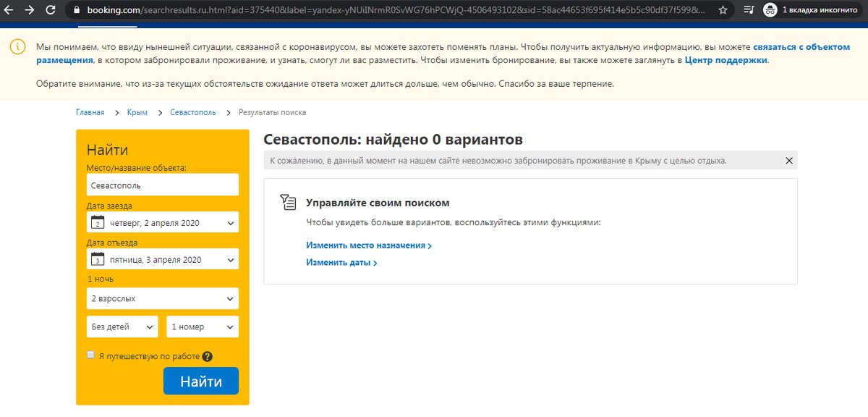
Task: Expand the check-out date selector
Action: pyautogui.click(x=162, y=259)
